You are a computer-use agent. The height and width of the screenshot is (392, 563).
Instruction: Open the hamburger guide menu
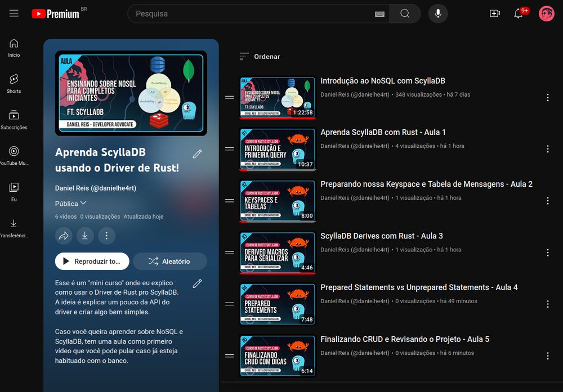tap(14, 13)
